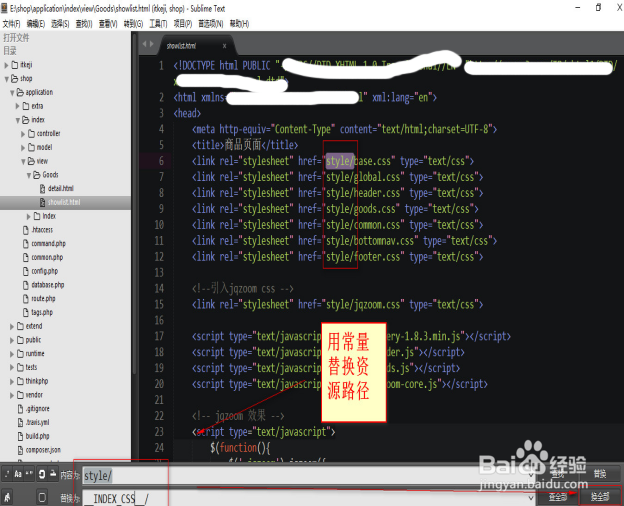Toggle whole word matching
624x506 pixels.
29,474
